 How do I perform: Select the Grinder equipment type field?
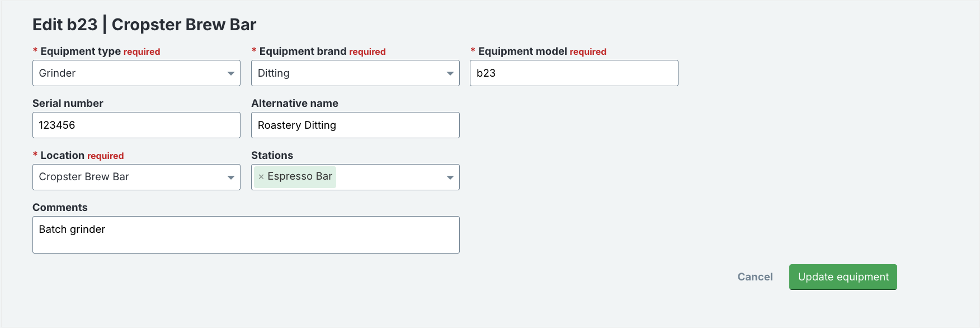[136, 73]
